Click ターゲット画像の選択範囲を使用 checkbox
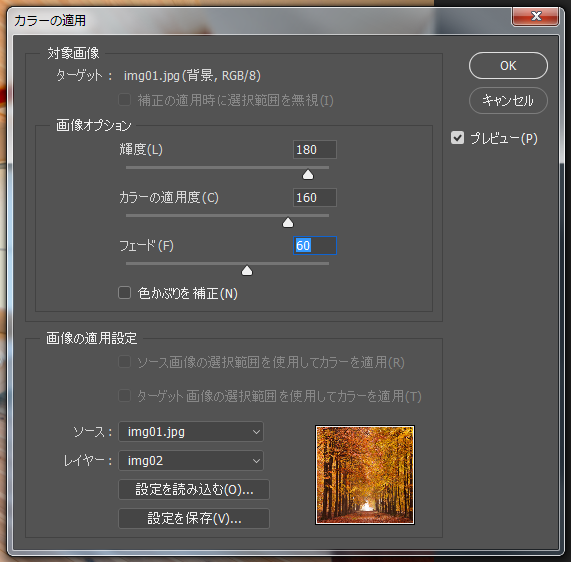Image resolution: width=571 pixels, height=562 pixels. coord(125,396)
